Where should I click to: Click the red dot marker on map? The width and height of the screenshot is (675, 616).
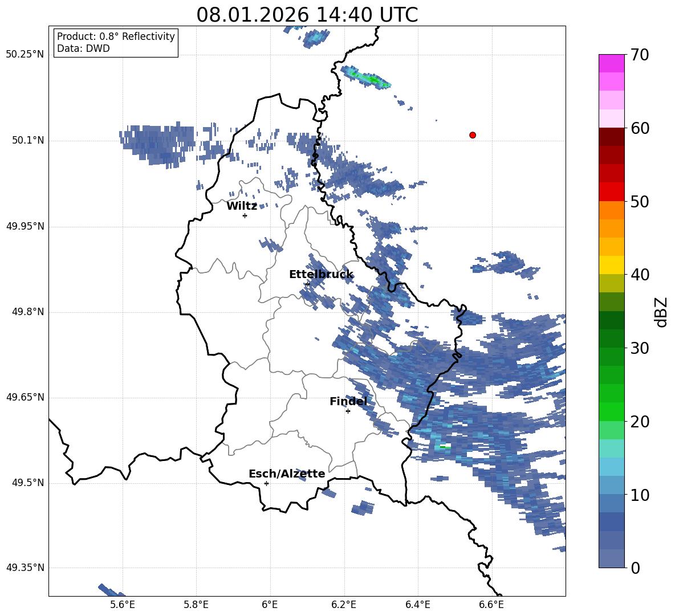pos(472,135)
